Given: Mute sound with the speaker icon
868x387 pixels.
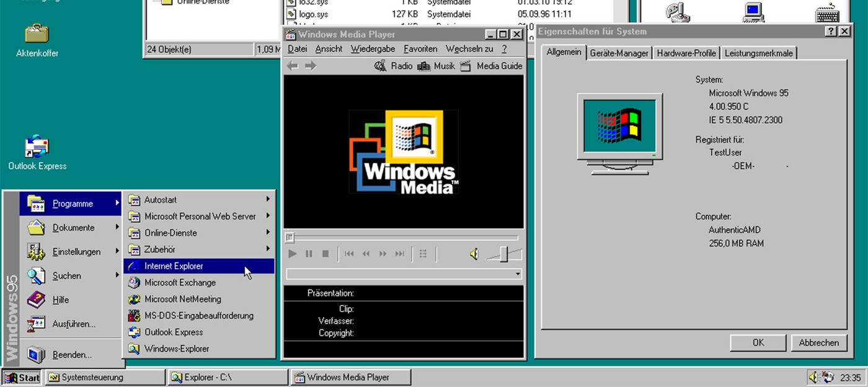Looking at the screenshot, I should point(474,254).
